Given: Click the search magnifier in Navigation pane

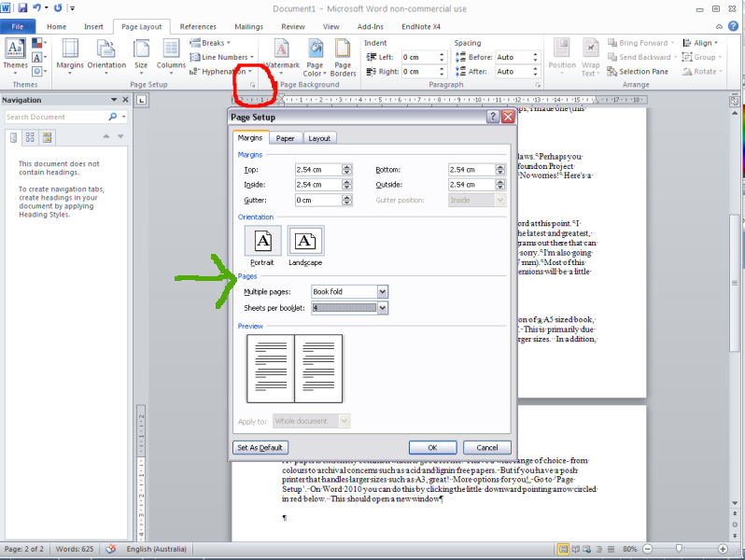Looking at the screenshot, I should (x=113, y=117).
